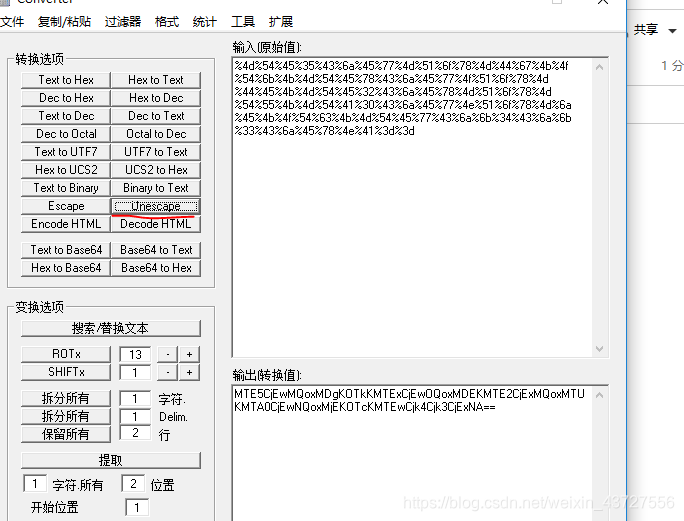Viewport: 684px width, 521px height.
Task: Click UTF7 to Text button
Action: 156,152
